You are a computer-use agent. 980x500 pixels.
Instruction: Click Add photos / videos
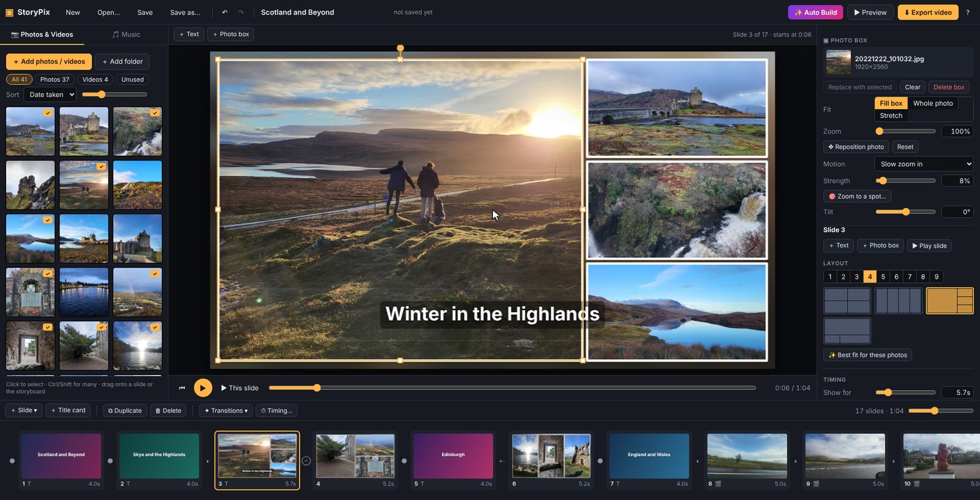click(49, 62)
